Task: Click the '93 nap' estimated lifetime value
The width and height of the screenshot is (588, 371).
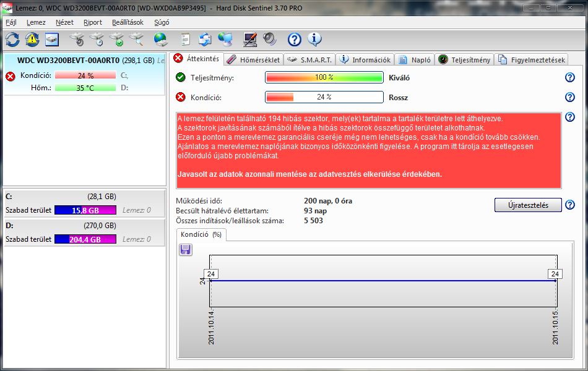Action: [316, 211]
